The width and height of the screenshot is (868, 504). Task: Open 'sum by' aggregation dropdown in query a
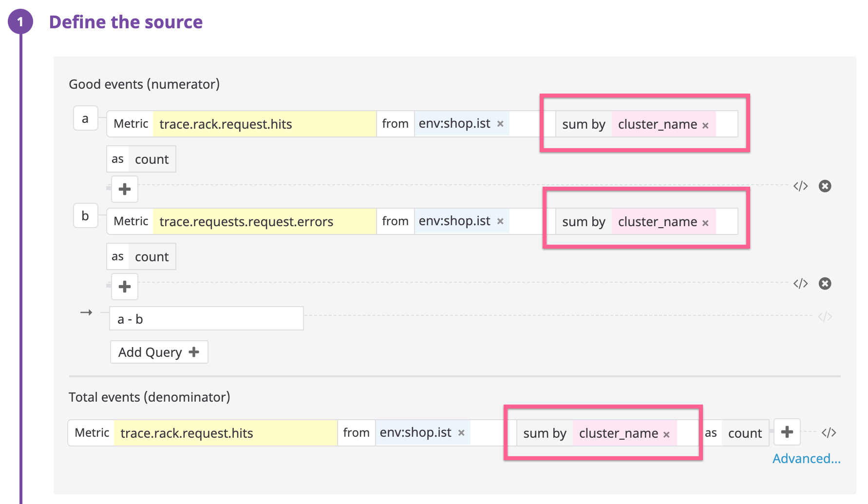pyautogui.click(x=584, y=124)
